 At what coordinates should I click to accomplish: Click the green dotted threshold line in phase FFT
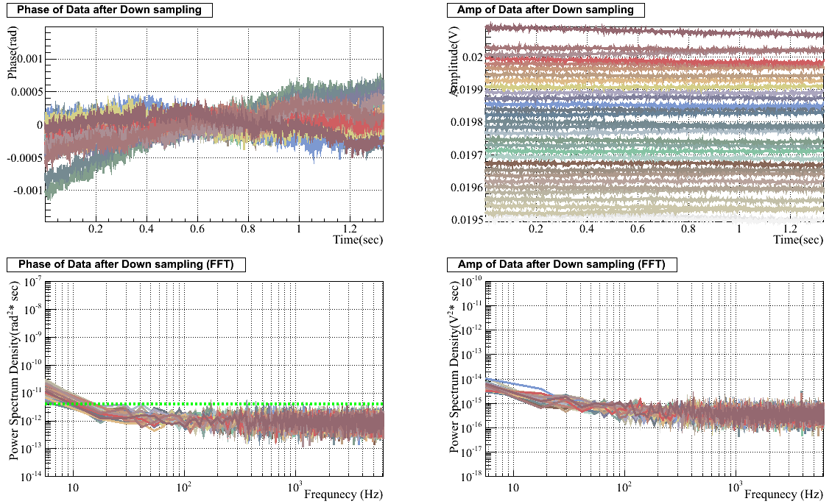pyautogui.click(x=221, y=404)
